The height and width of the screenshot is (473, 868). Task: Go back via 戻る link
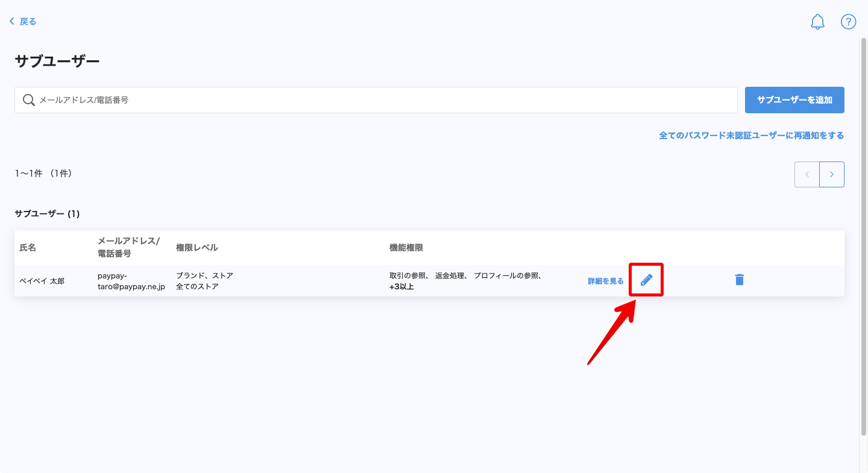click(23, 22)
